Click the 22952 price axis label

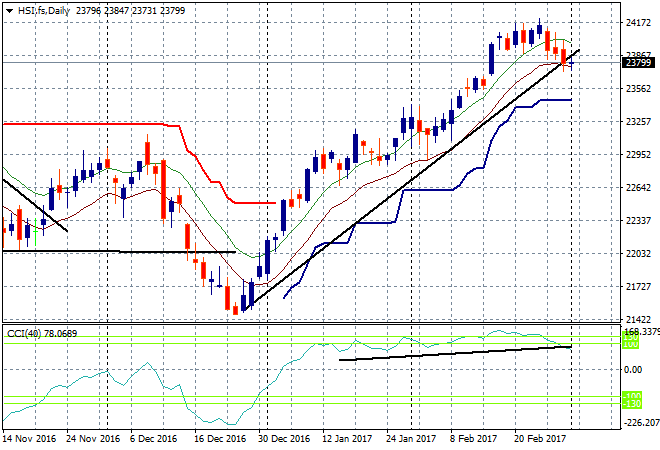coord(639,155)
